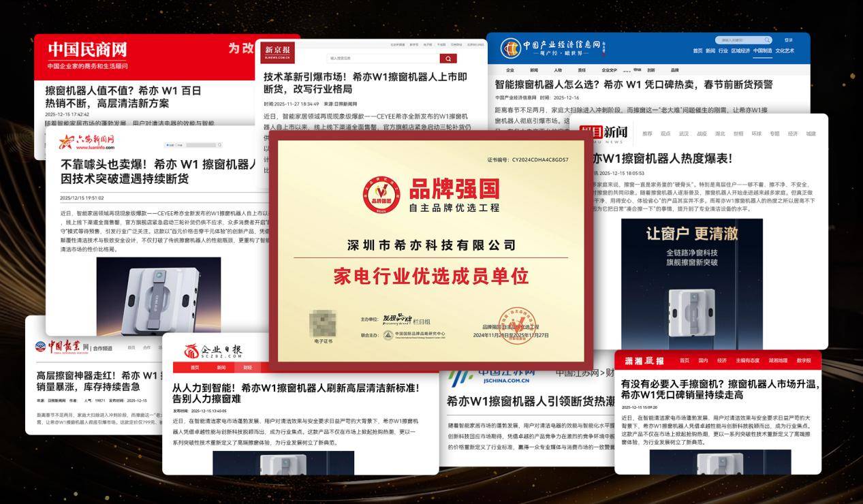The height and width of the screenshot is (504, 863).
Task: Click the 登录 login link
Action: click(x=787, y=39)
